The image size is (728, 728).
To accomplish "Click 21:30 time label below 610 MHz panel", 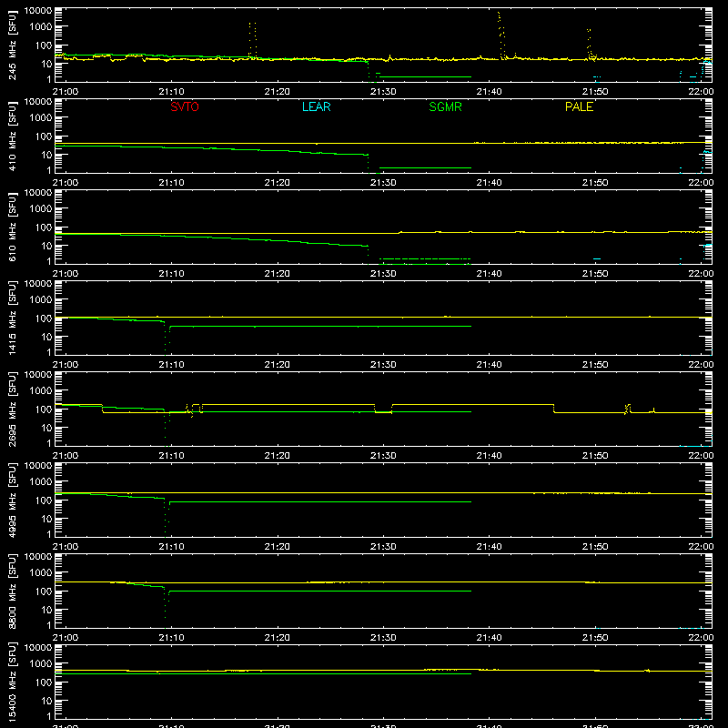I will pos(383,274).
